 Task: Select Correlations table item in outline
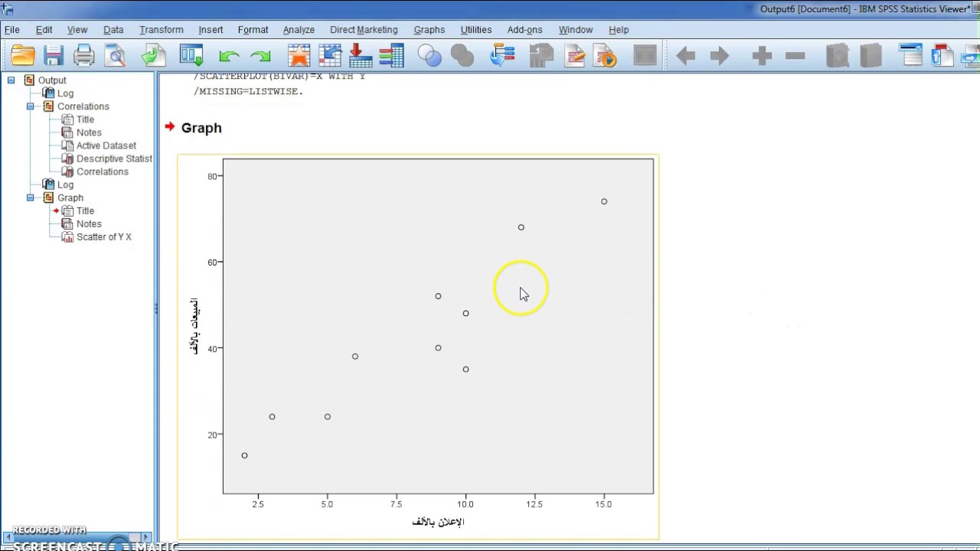click(x=103, y=171)
